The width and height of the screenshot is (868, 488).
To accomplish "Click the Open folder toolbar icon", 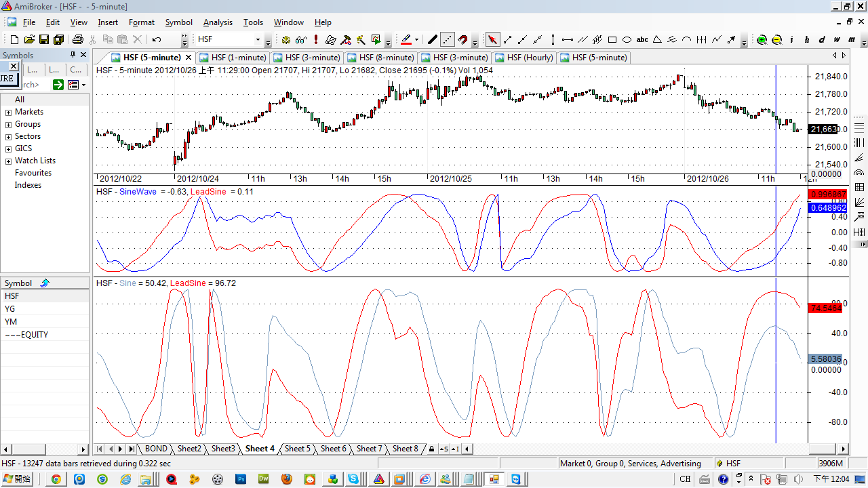I will point(29,40).
